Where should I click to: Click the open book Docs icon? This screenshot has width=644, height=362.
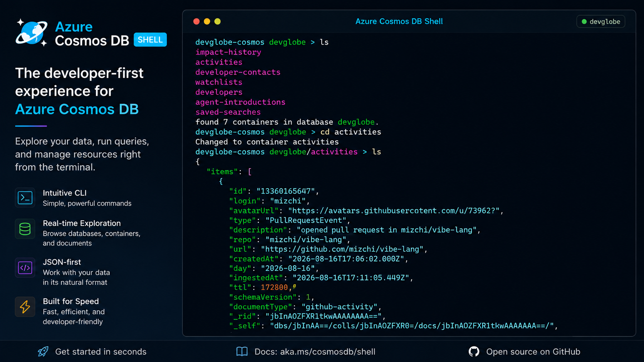tap(242, 351)
